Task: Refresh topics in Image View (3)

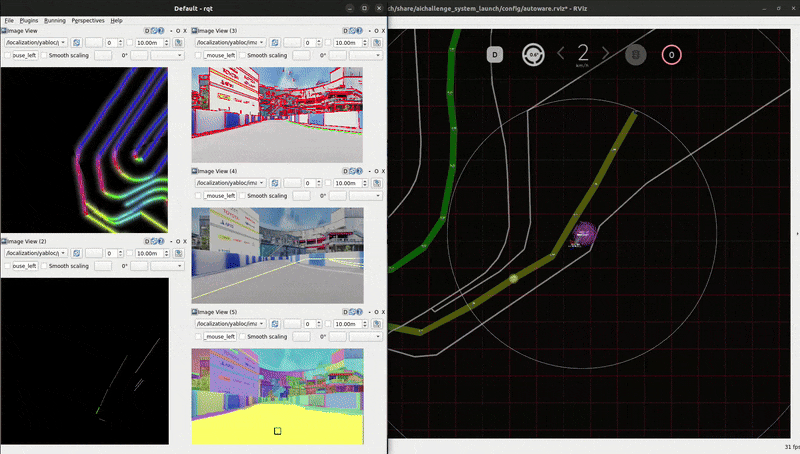Action: [x=275, y=43]
